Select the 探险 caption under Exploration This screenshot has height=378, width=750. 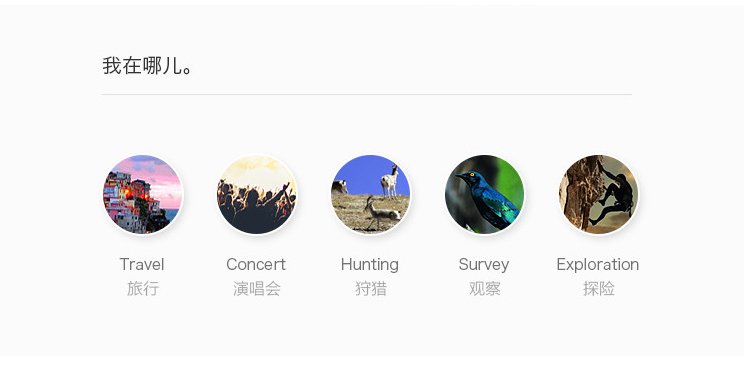pos(598,289)
